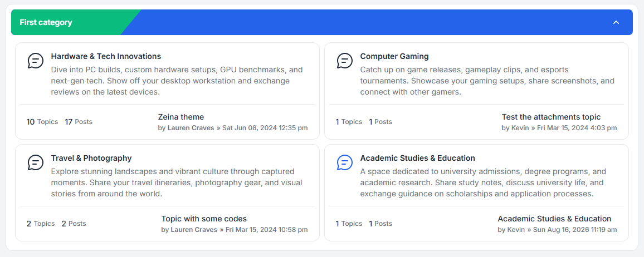The height and width of the screenshot is (257, 644).
Task: Open Test the attachments topic link
Action: pyautogui.click(x=551, y=117)
